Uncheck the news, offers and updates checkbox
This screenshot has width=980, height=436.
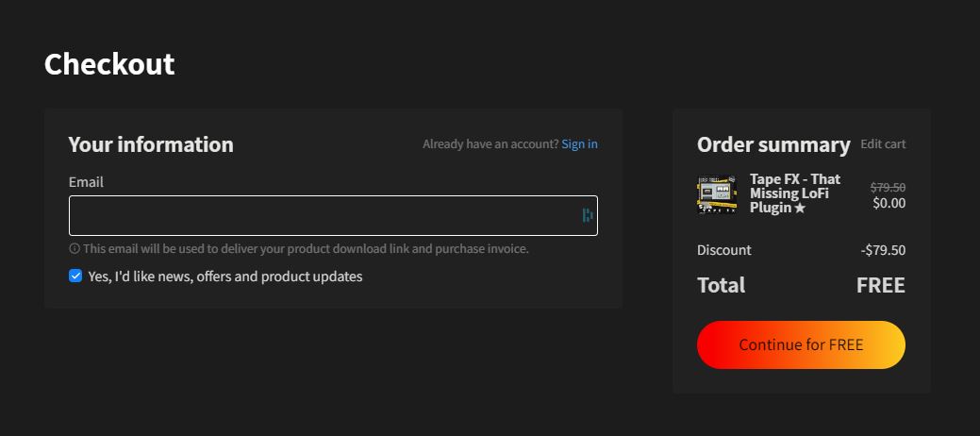point(75,276)
